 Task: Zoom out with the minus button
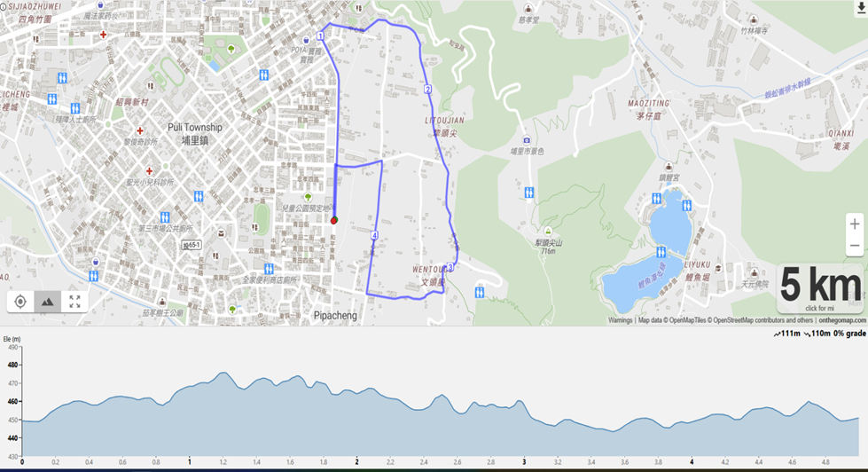tap(855, 246)
